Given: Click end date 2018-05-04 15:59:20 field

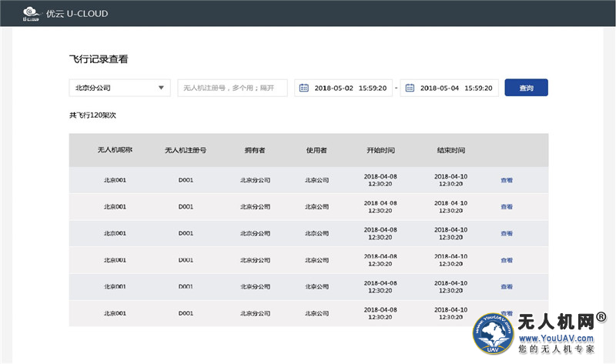Looking at the screenshot, I should click(x=457, y=88).
